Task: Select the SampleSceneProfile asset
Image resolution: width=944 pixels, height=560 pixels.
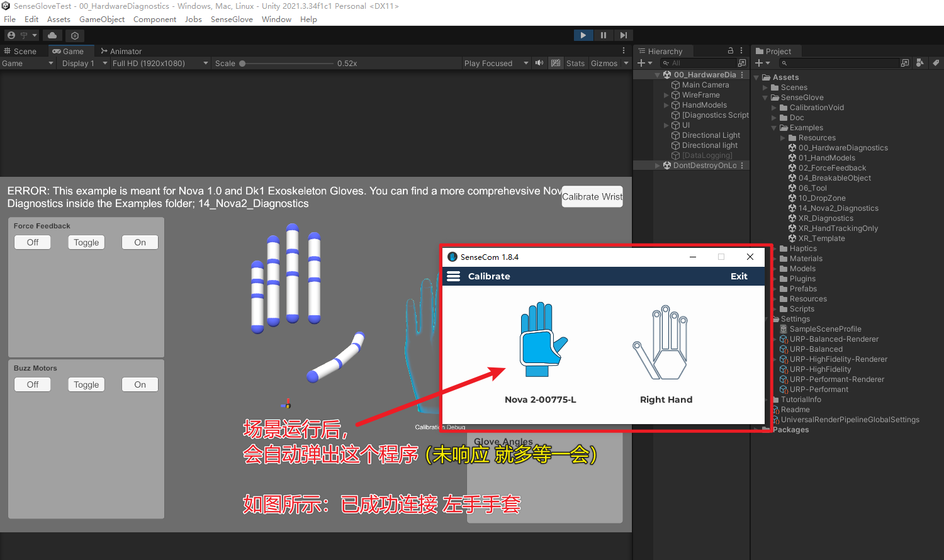Action: (825, 329)
